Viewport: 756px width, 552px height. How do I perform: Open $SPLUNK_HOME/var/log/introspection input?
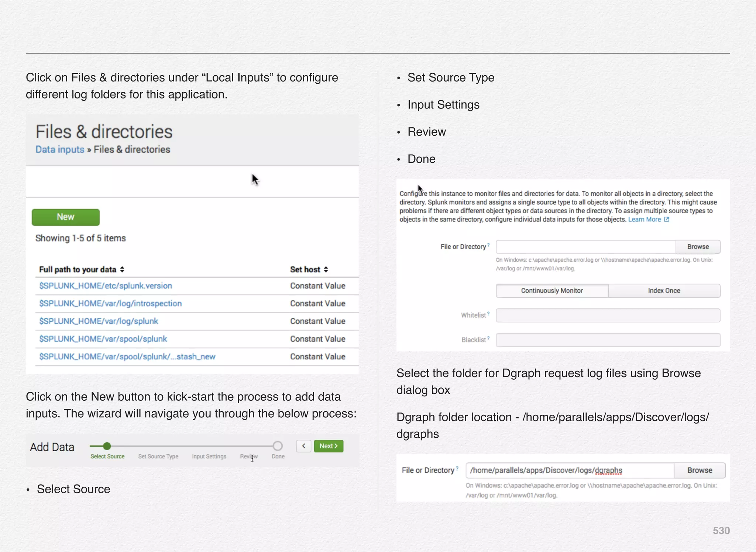[x=110, y=303]
